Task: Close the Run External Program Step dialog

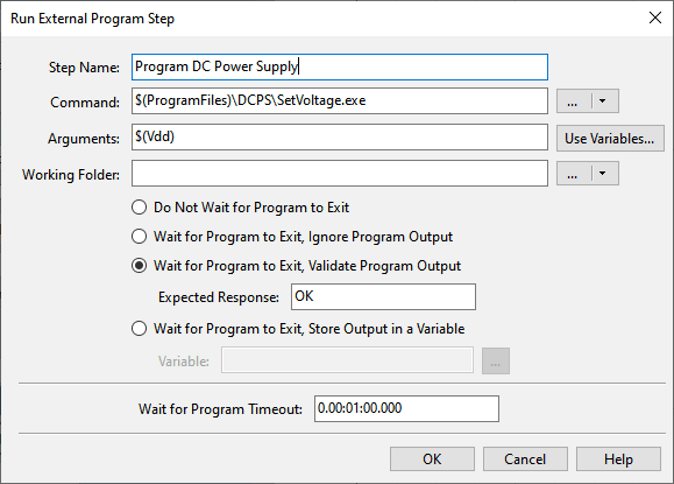Action: click(x=655, y=17)
